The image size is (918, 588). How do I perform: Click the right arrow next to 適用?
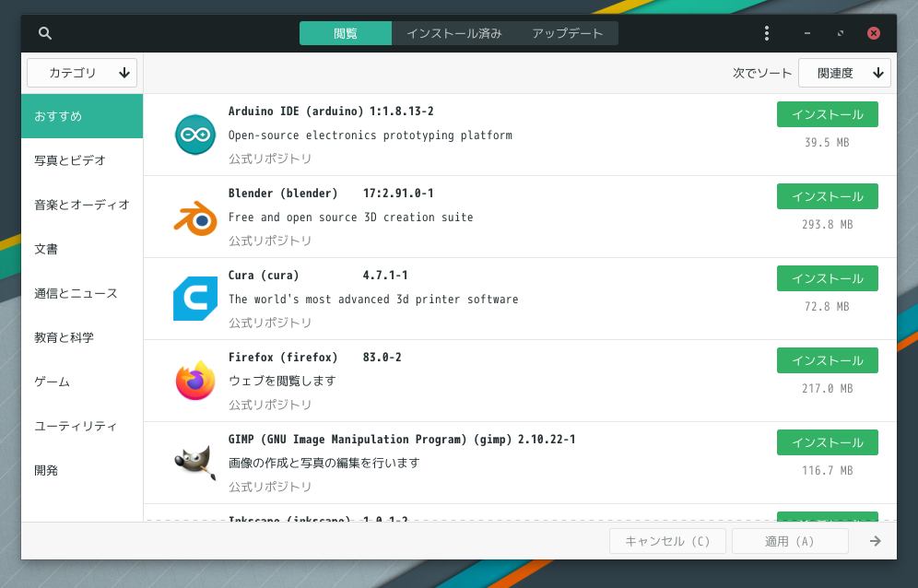tap(876, 541)
